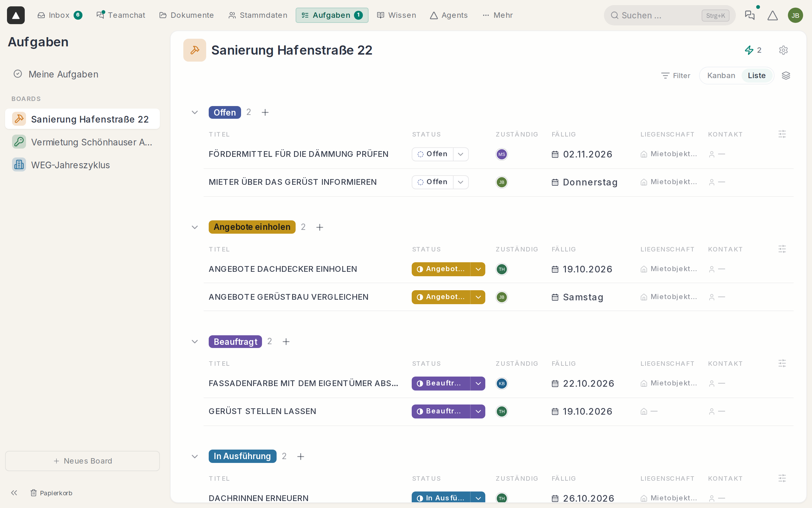
Task: Click the KB assignee avatar on Fassadenfarbe row
Action: click(501, 383)
